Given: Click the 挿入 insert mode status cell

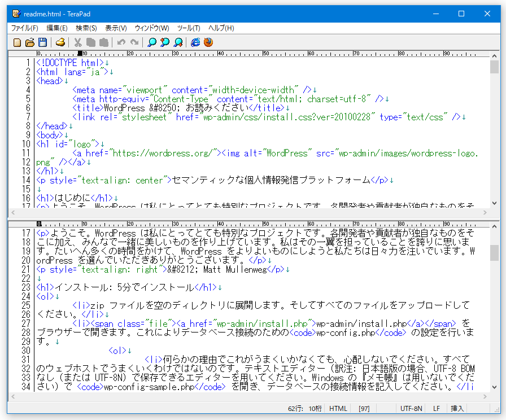Looking at the screenshot, I should [x=457, y=409].
